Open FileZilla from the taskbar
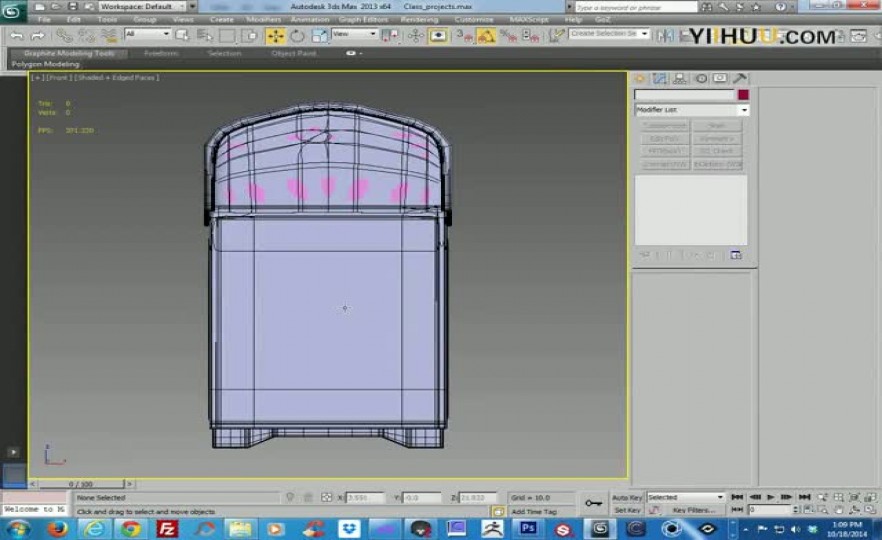 point(167,529)
